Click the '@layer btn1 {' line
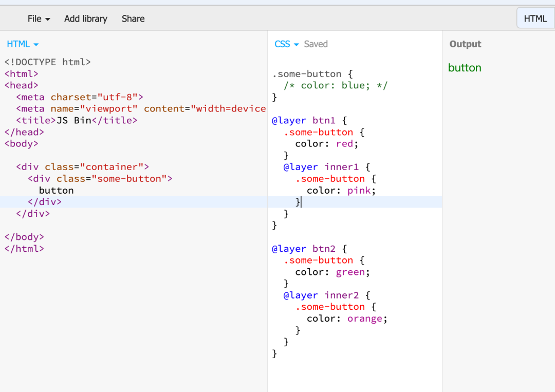This screenshot has width=555, height=392. [x=309, y=120]
